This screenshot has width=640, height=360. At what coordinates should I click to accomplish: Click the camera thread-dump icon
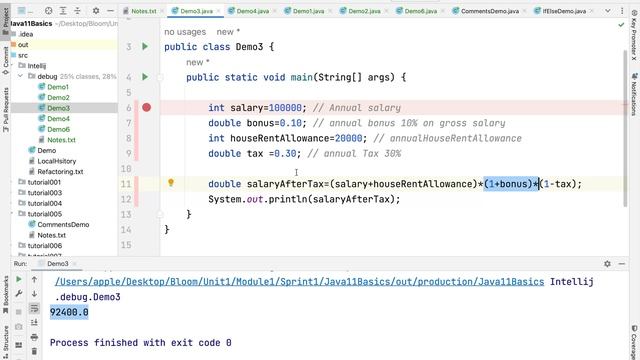coord(19,327)
